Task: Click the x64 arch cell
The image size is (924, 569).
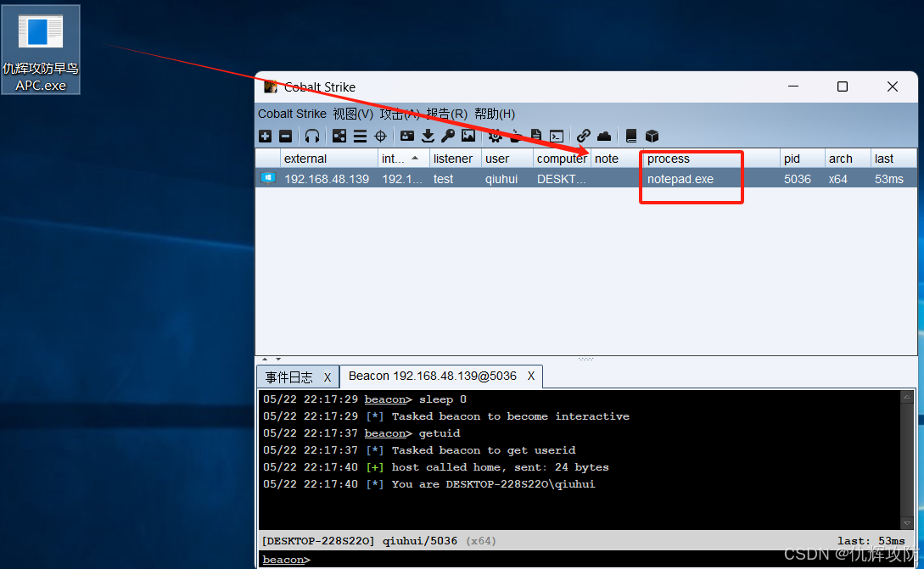Action: tap(848, 178)
